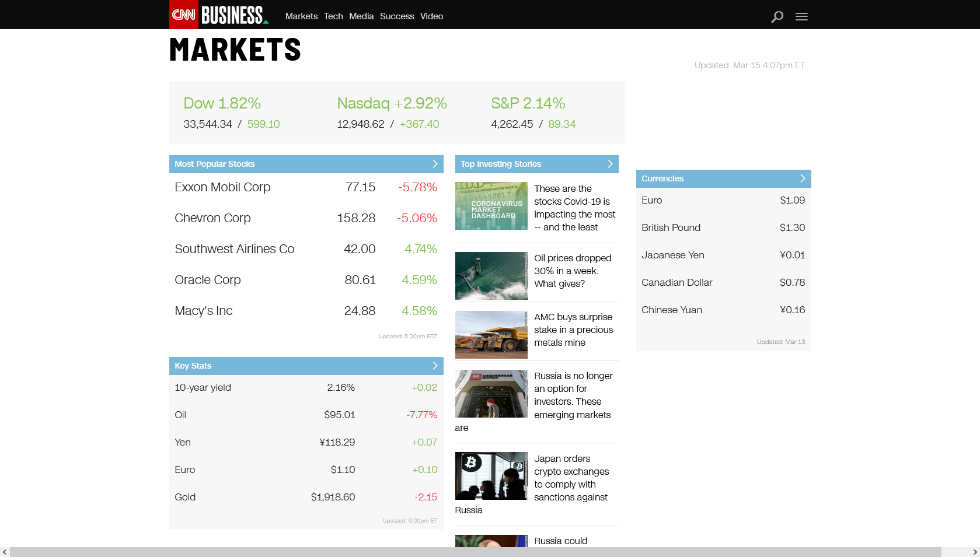Click the Dow 599.10 point change

tap(263, 124)
